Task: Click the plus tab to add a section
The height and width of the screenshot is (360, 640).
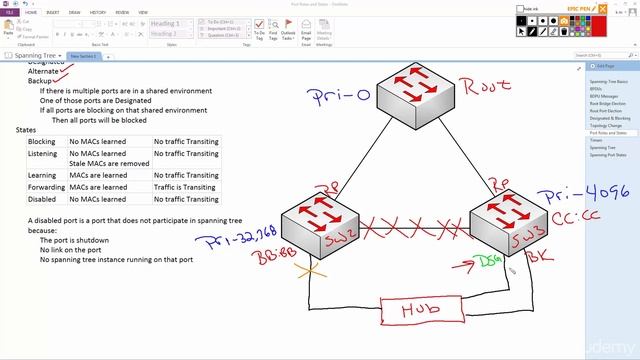Action: (x=108, y=57)
